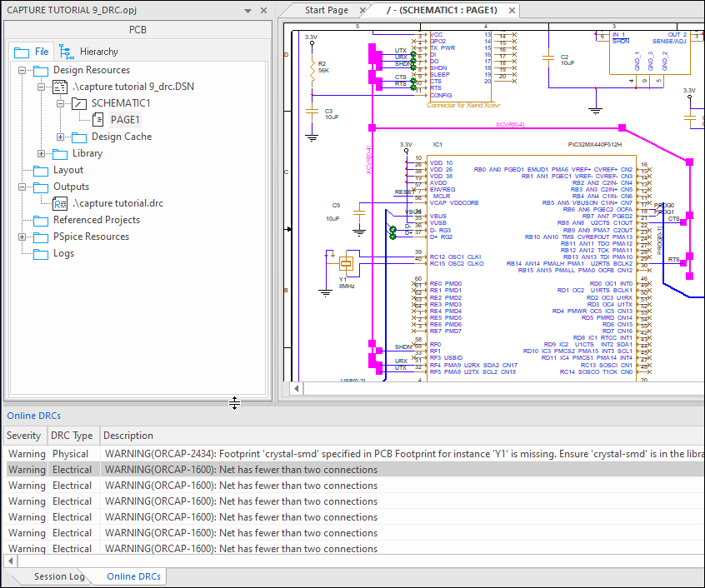This screenshot has width=705, height=588.
Task: Expand the Library folder
Action: 41,153
